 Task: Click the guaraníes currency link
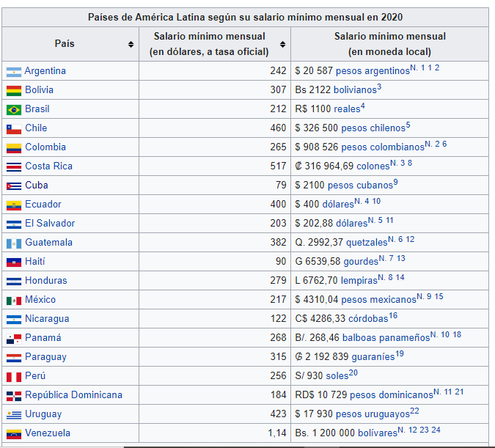click(372, 357)
